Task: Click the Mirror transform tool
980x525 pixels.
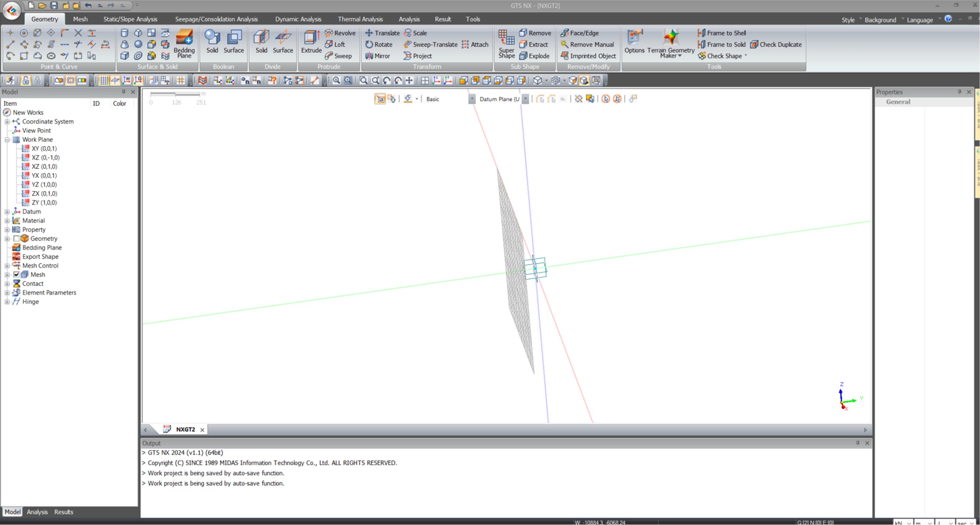Action: click(x=378, y=56)
